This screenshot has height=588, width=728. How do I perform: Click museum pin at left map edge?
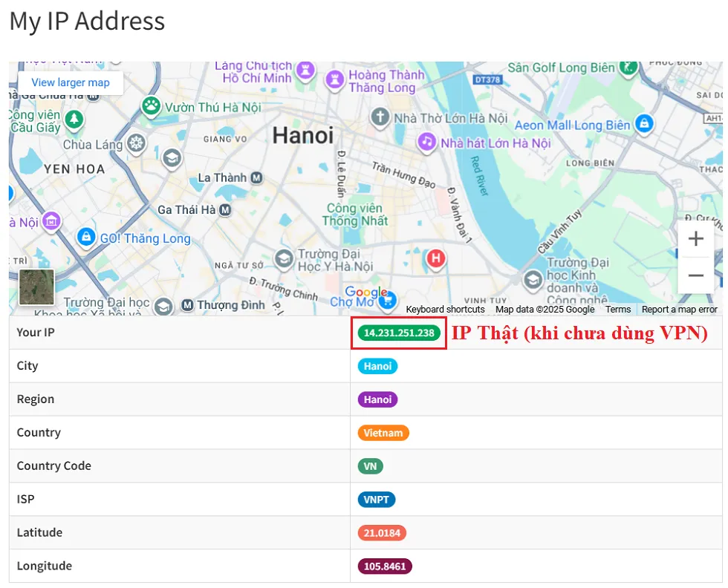click(x=51, y=221)
